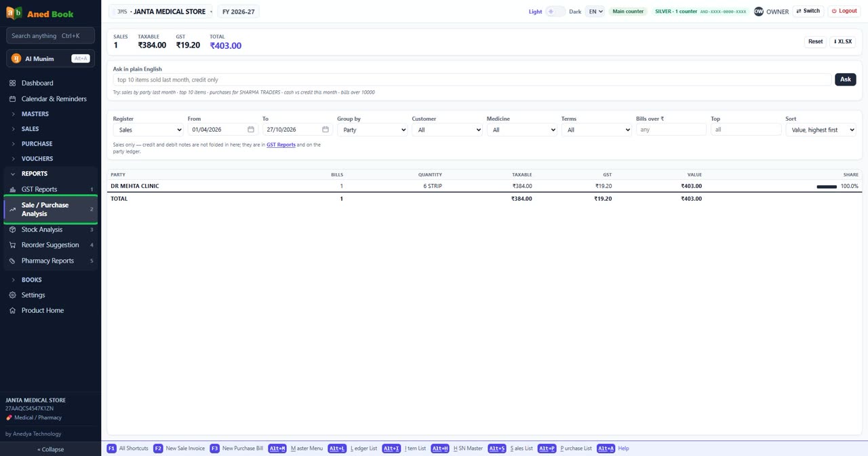Viewport: 868px width, 456px height.
Task: Click the From date field 01/04/2026
Action: [x=223, y=130]
